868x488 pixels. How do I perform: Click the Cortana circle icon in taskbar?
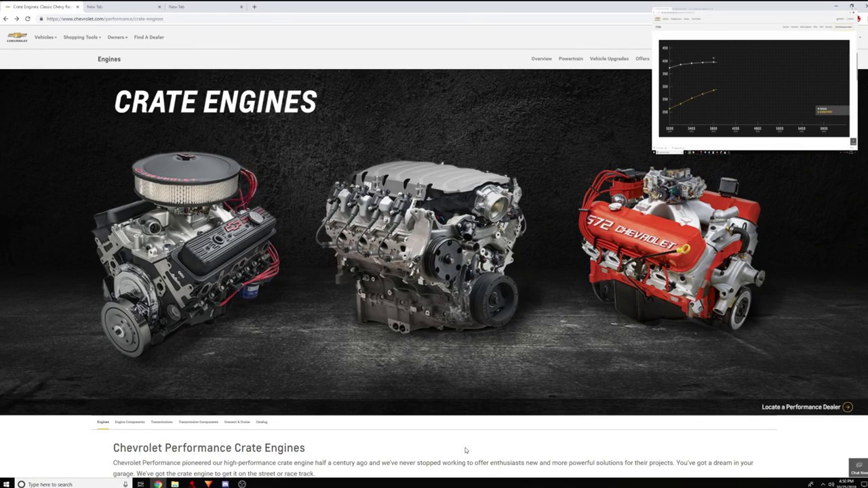[x=21, y=484]
